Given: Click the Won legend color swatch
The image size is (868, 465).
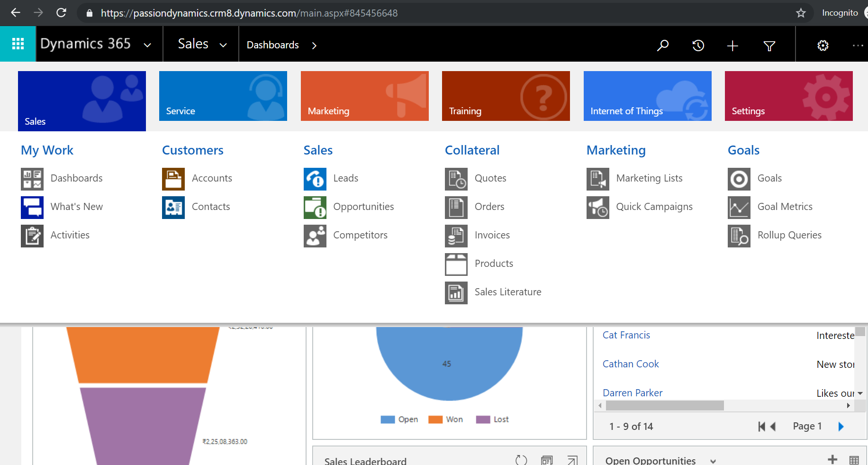Looking at the screenshot, I should click(x=435, y=419).
